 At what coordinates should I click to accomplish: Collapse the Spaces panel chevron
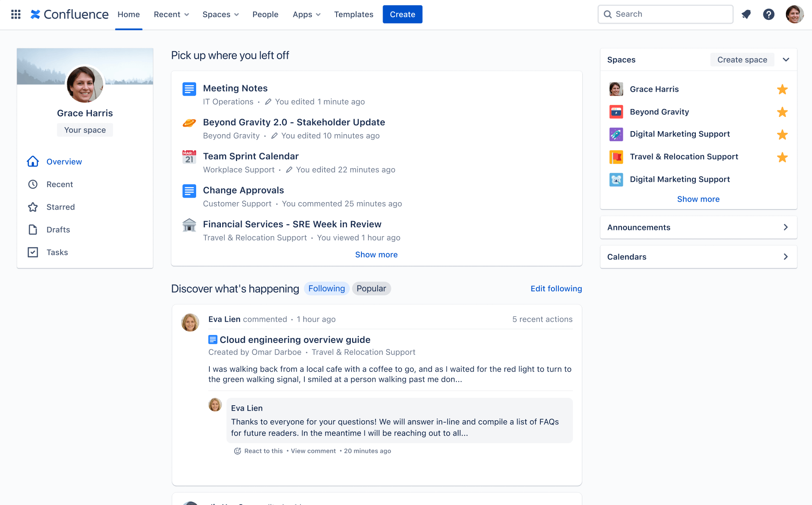pyautogui.click(x=786, y=59)
